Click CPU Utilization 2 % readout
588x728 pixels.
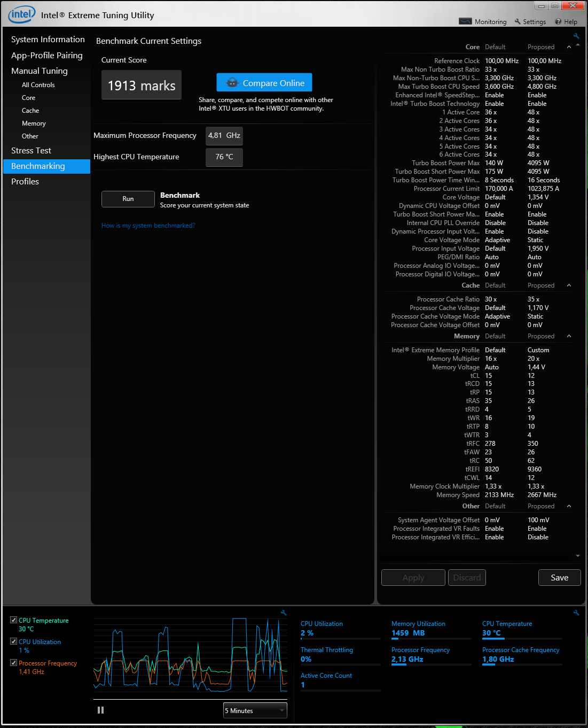(x=340, y=629)
